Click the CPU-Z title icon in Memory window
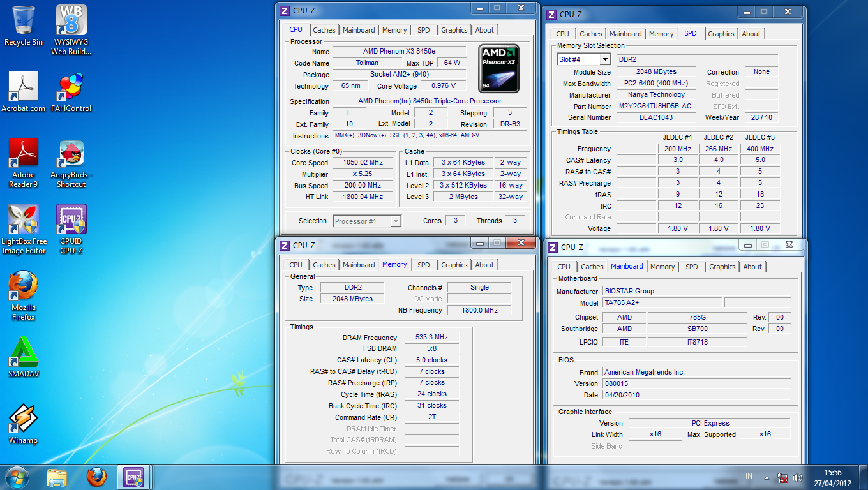This screenshot has height=490, width=868. click(285, 245)
